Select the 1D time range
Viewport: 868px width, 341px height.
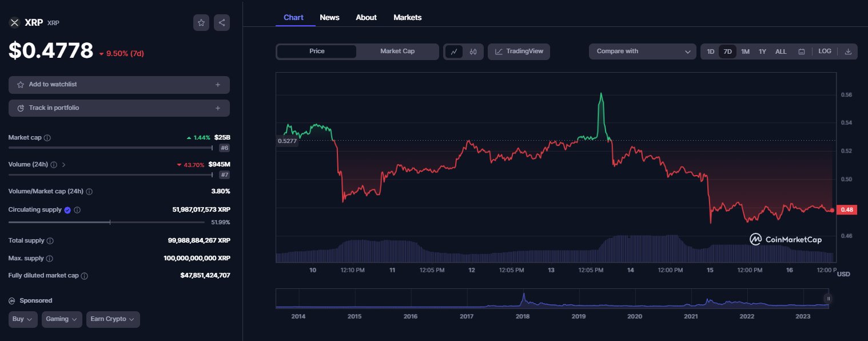710,51
